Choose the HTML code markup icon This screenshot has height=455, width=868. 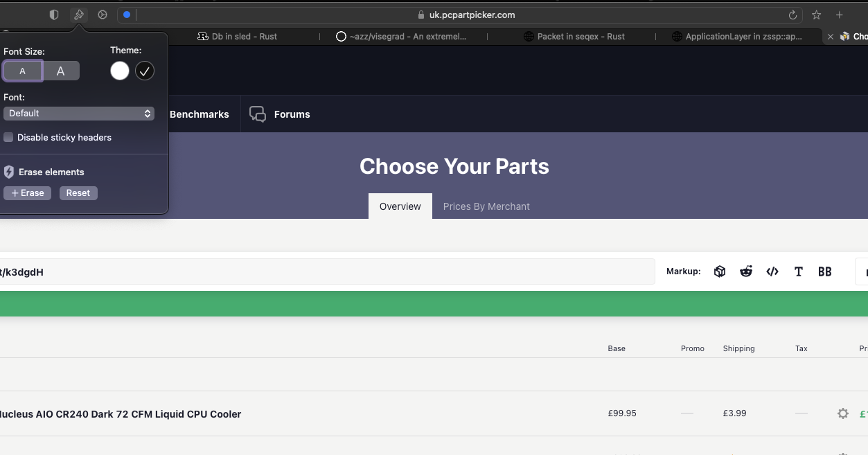[772, 271]
